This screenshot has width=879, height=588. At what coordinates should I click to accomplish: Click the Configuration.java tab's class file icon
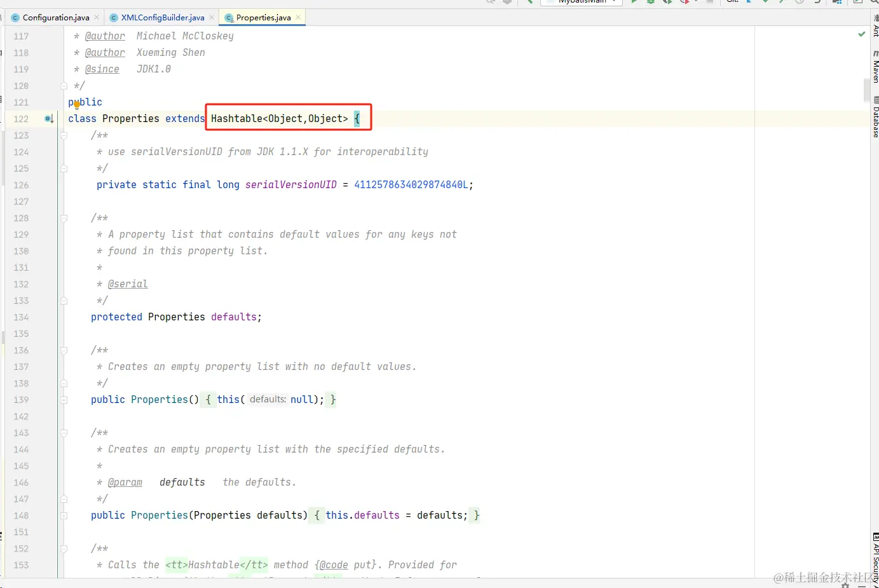tap(15, 18)
